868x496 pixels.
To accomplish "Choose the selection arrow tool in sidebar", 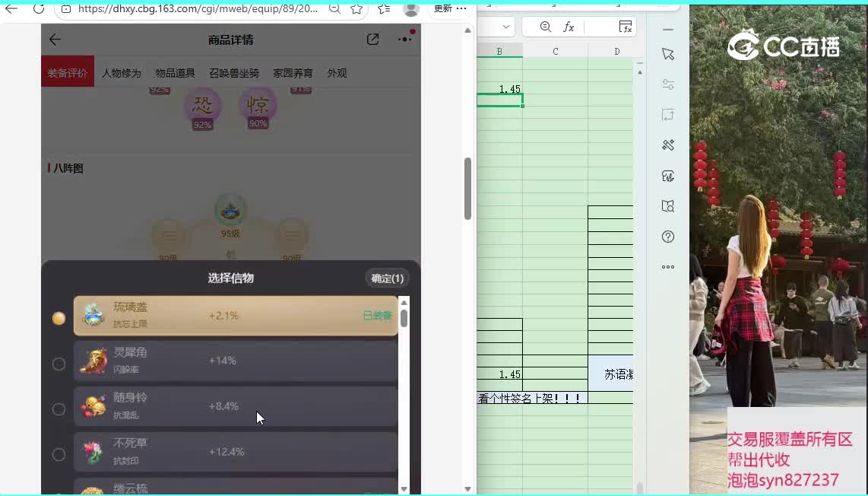I will 668,54.
